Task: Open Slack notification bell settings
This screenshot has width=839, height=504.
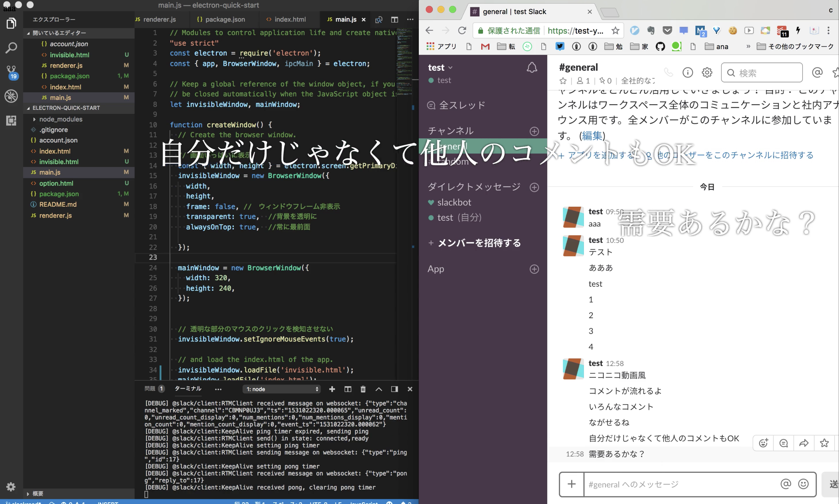Action: pos(532,68)
